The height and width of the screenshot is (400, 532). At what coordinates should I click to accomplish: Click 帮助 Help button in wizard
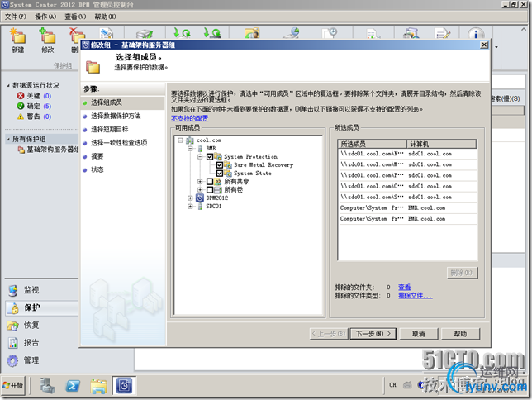click(460, 334)
